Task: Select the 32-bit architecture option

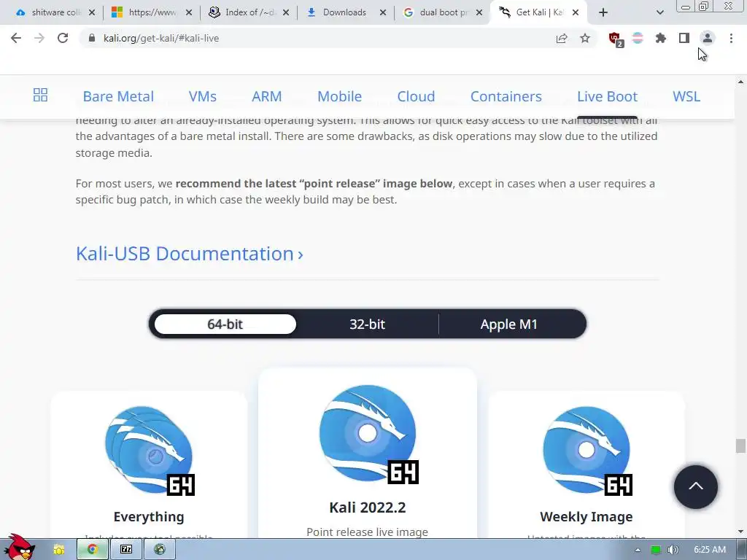Action: (368, 324)
